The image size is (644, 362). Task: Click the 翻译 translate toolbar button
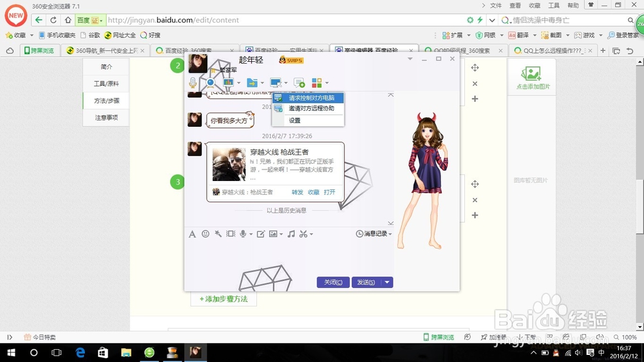(518, 35)
